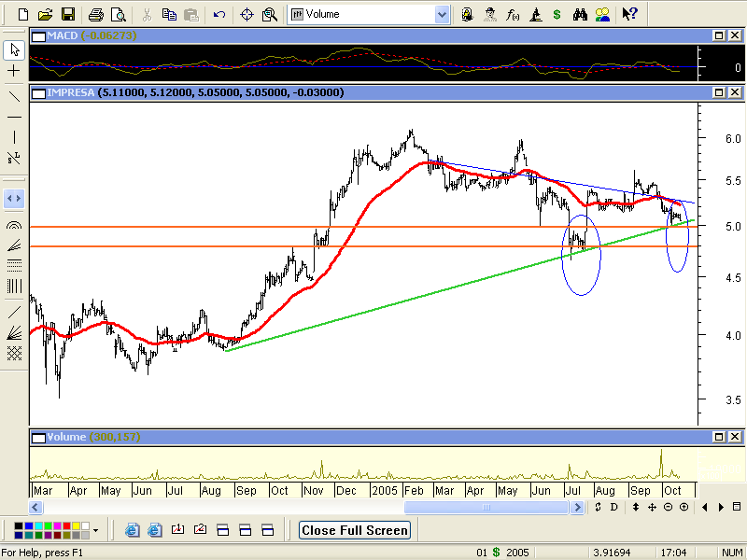The height and width of the screenshot is (560, 747).
Task: Toggle the left-right arrows toolbar button
Action: [x=14, y=198]
